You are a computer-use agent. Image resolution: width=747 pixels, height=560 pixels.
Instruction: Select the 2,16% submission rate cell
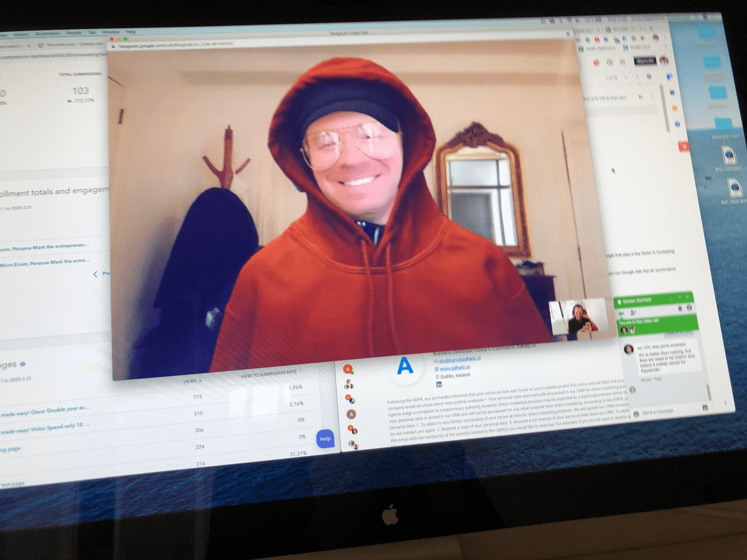tap(298, 404)
